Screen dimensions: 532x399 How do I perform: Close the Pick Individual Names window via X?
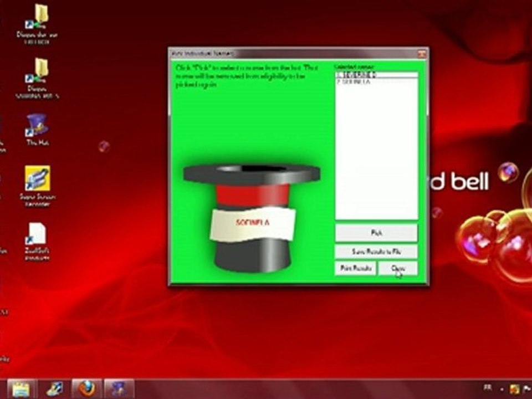pyautogui.click(x=421, y=54)
